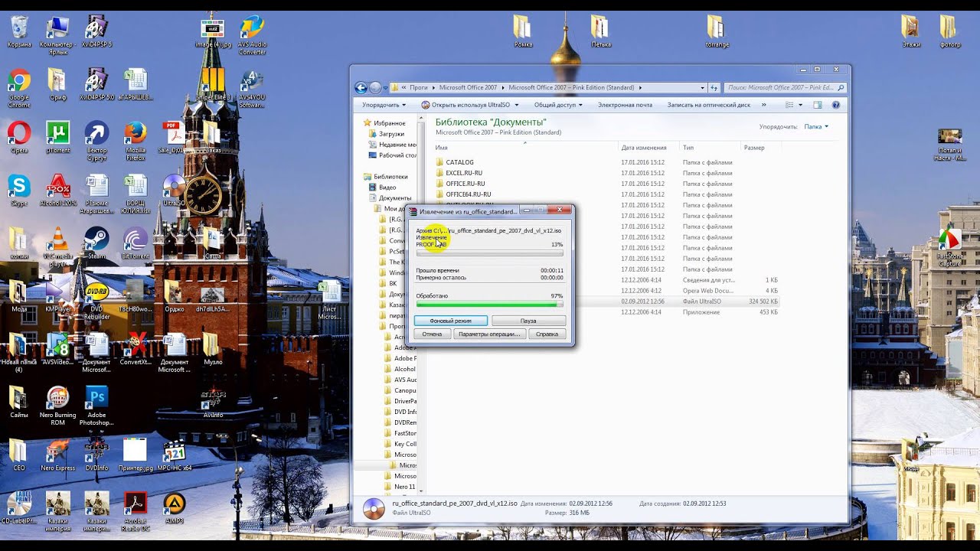Click the current file extraction progress bar

[x=489, y=253]
